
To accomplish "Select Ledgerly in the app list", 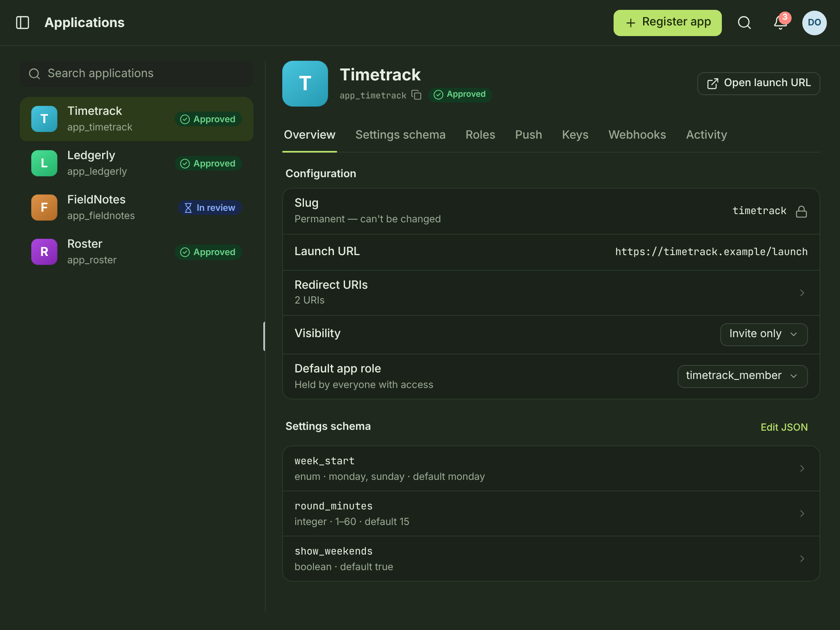I will (x=136, y=163).
